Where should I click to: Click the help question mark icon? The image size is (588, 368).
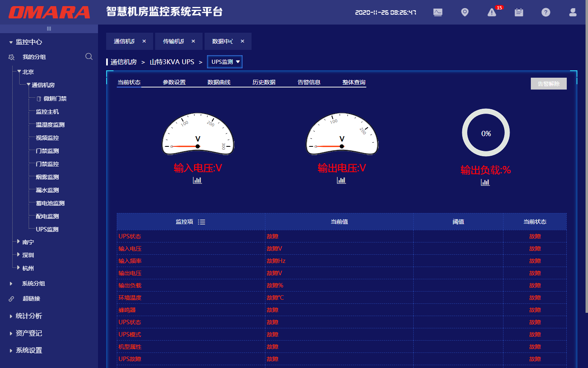[x=546, y=13]
